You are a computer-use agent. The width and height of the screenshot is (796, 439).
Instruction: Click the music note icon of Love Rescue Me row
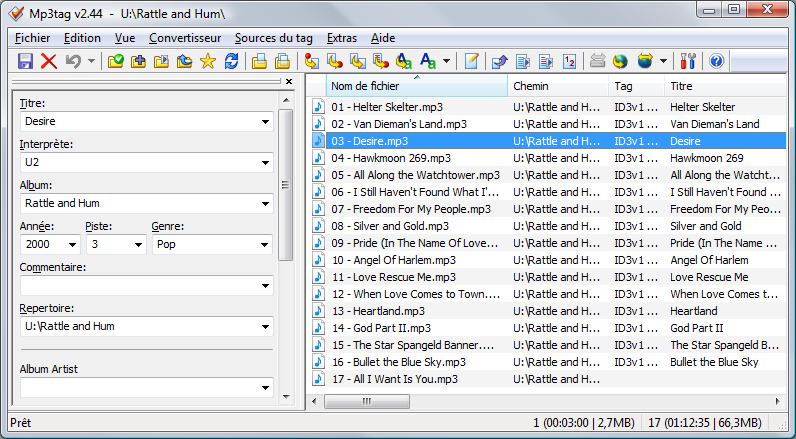[318, 277]
